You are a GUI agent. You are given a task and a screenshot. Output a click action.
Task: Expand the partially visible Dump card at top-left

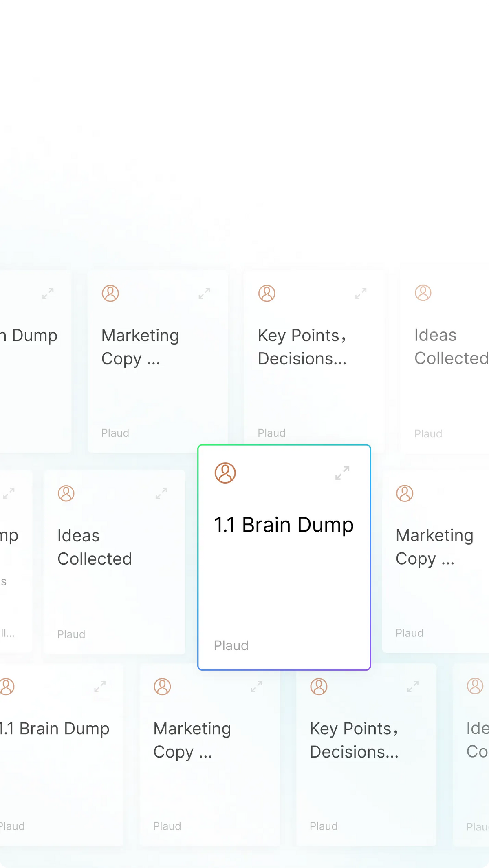coord(48,294)
